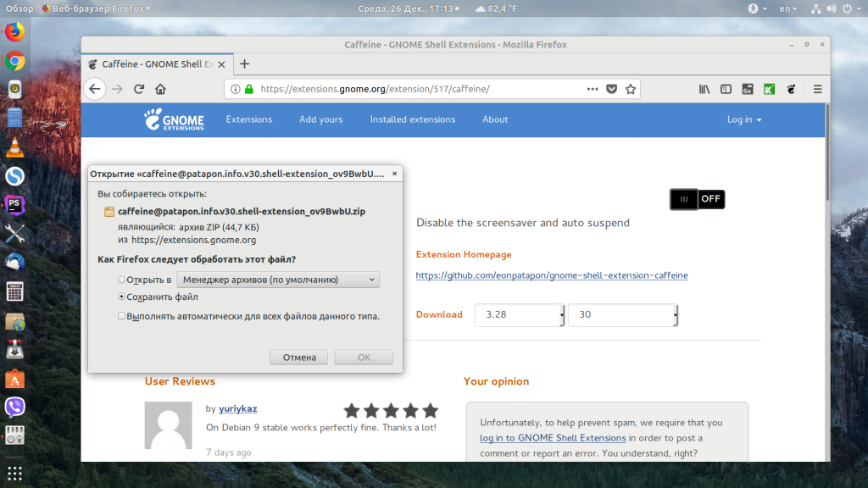Bookmark this page with the star icon
Image resolution: width=868 pixels, height=488 pixels.
631,89
